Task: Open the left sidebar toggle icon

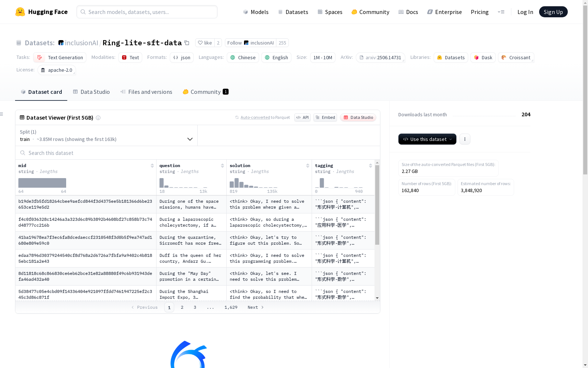Action: pos(2,114)
